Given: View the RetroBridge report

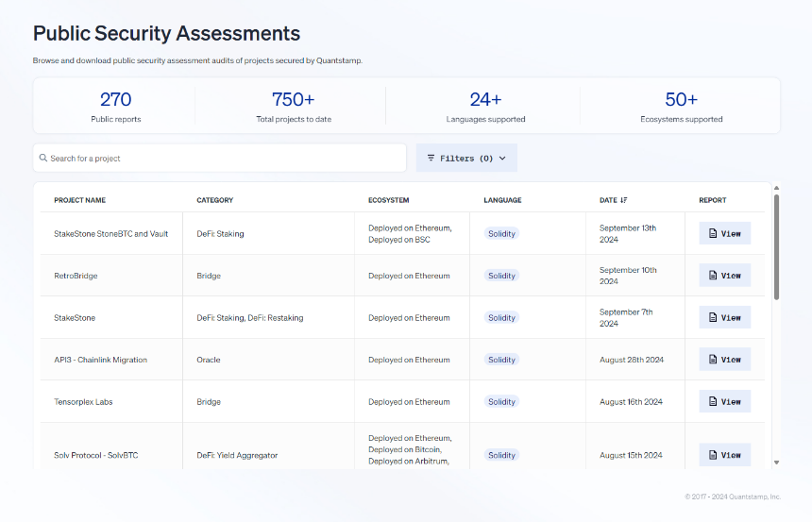Looking at the screenshot, I should [x=724, y=276].
